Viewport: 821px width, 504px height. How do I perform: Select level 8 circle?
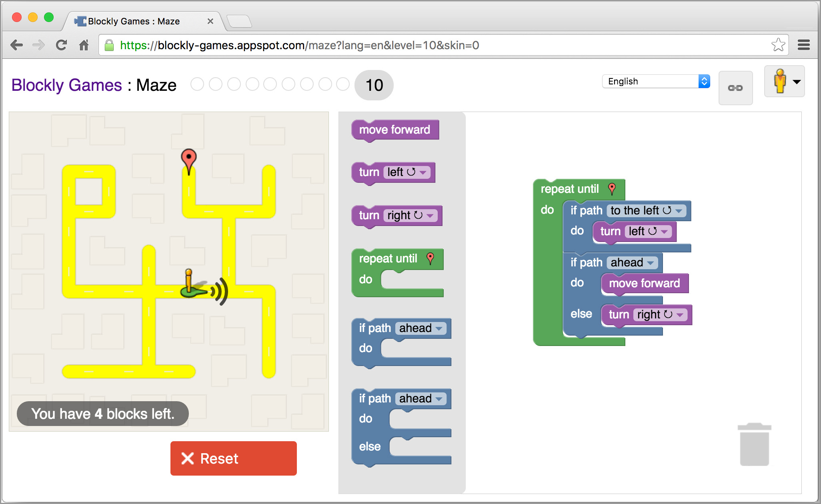click(325, 84)
